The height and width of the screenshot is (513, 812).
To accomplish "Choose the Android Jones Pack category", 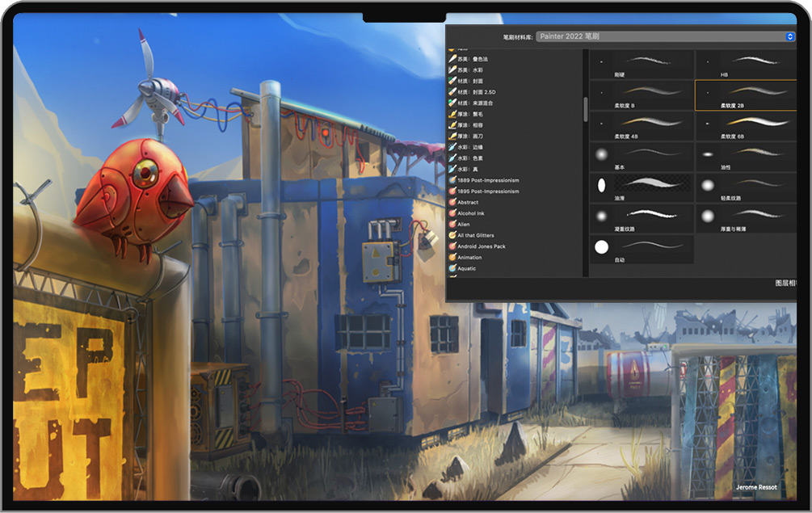I will point(482,246).
